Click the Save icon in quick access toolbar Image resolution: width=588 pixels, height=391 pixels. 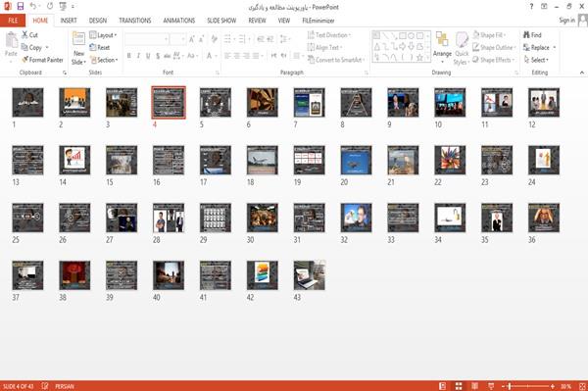21,6
